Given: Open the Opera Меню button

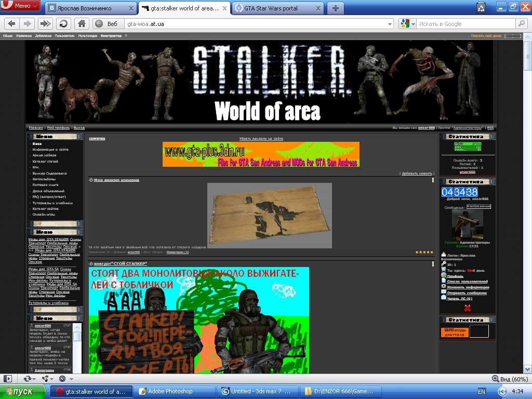Looking at the screenshot, I should click(20, 6).
